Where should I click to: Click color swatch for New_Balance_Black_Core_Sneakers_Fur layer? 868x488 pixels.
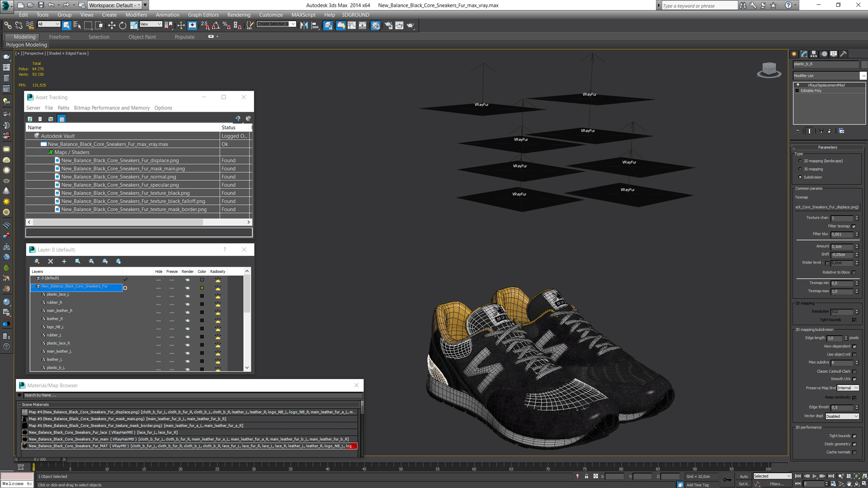click(x=202, y=288)
